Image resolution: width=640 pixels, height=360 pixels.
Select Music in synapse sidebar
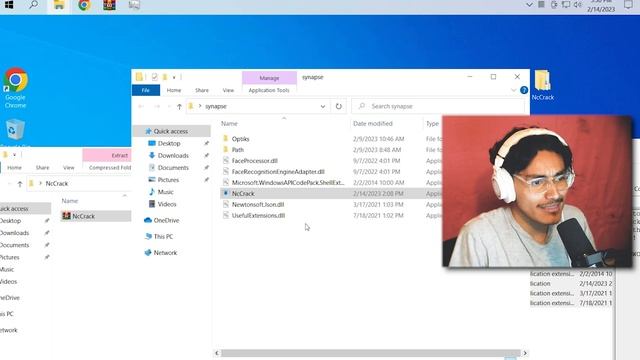[165, 192]
